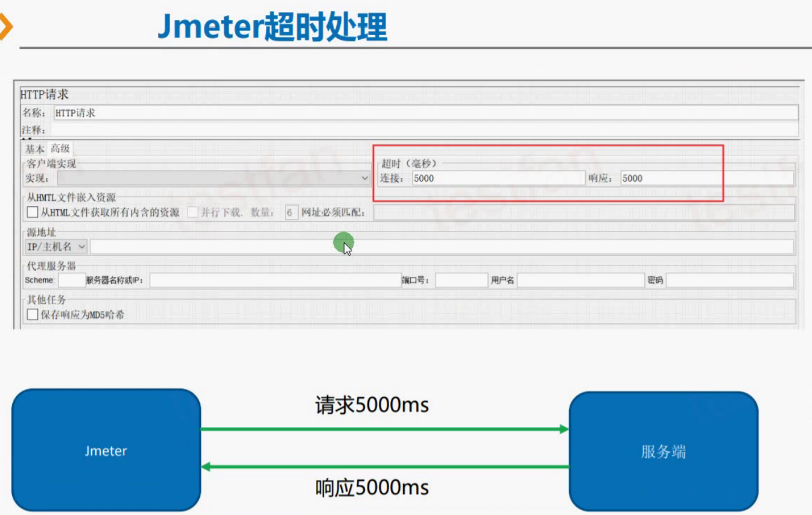
Task: Click the 响应5000ms label text
Action: point(372,487)
